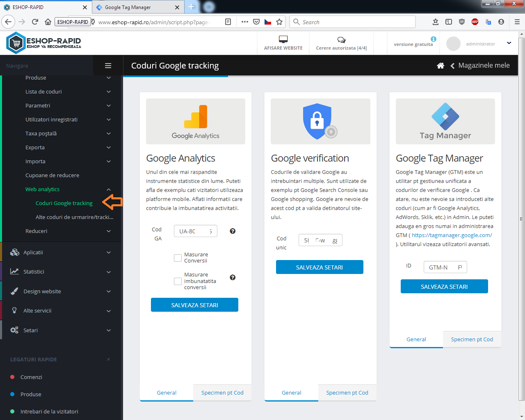Open Specimen pt Cod tab under Google Analytics
Image resolution: width=525 pixels, height=420 pixels.
[x=222, y=393]
